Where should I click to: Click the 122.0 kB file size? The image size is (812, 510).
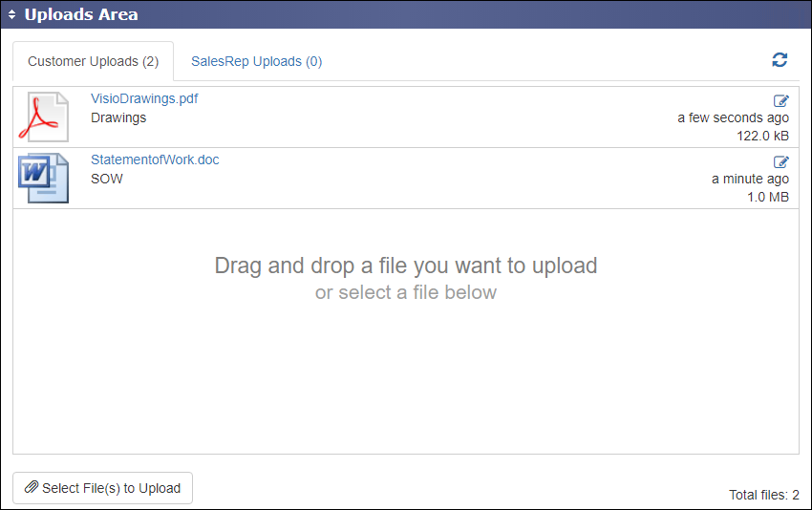click(762, 136)
